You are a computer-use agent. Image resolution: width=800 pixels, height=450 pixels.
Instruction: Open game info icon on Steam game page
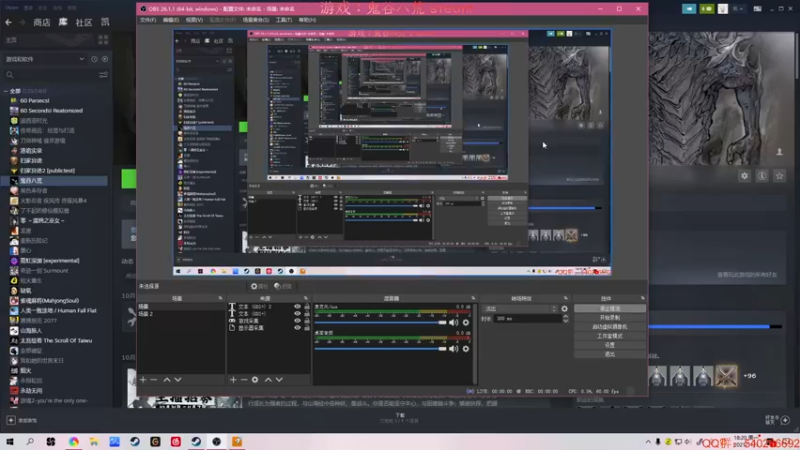pyautogui.click(x=762, y=176)
